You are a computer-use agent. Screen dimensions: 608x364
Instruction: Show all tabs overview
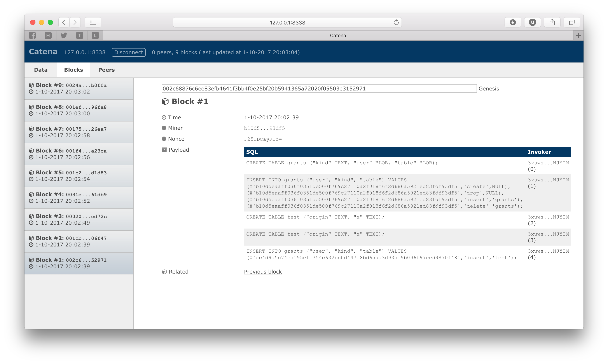pos(571,22)
